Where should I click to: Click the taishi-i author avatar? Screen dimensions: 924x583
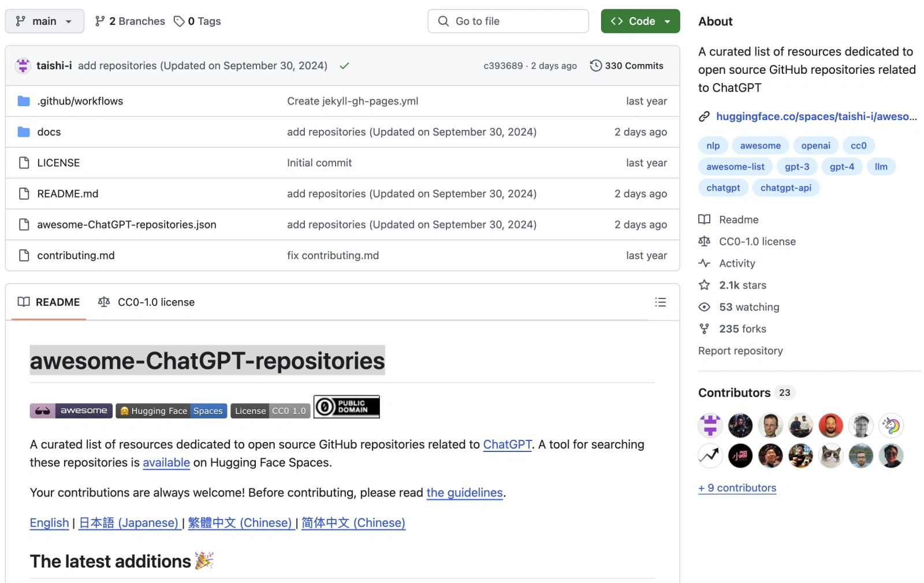click(x=23, y=66)
